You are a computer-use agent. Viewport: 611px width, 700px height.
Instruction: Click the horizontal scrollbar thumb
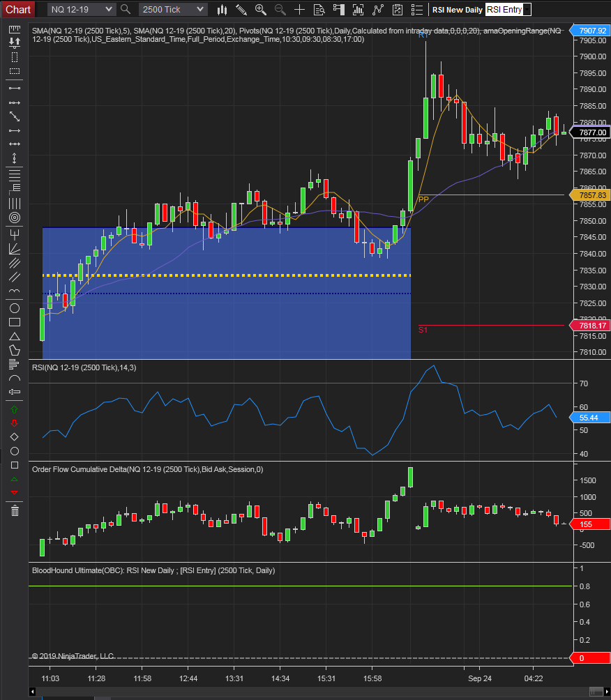(596, 692)
